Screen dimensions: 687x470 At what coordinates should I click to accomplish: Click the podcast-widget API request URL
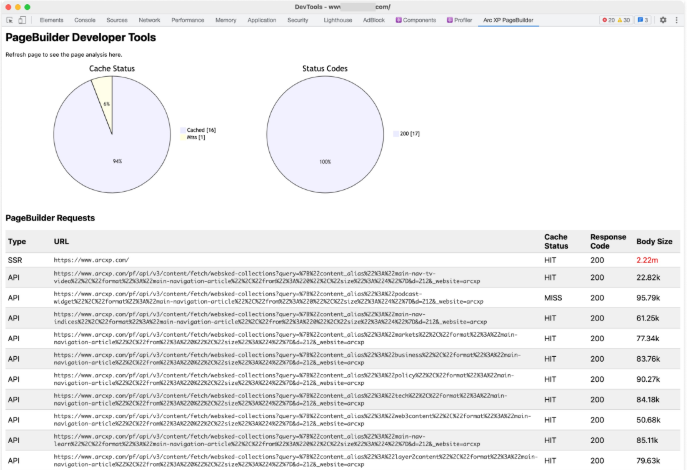268,298
